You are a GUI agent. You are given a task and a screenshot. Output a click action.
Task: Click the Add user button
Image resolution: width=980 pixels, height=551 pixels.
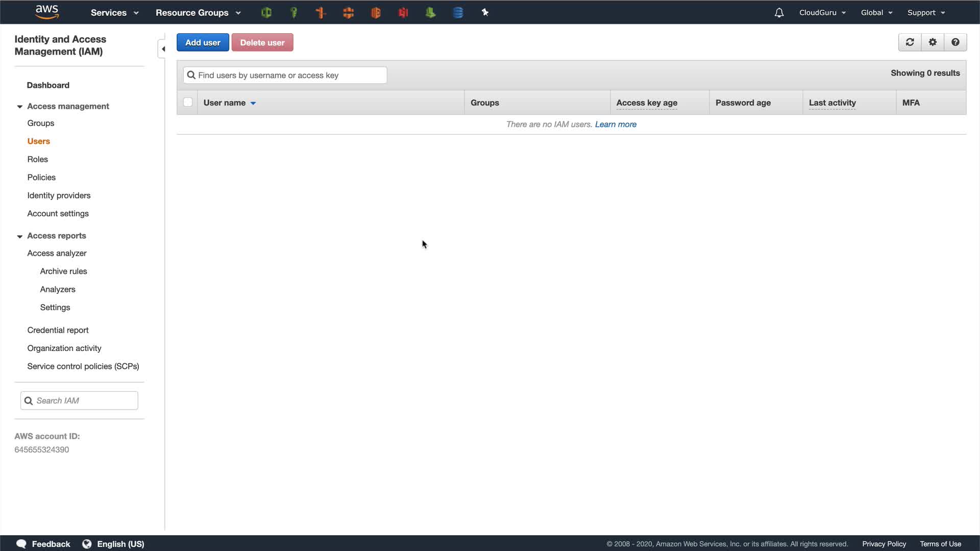[203, 43]
